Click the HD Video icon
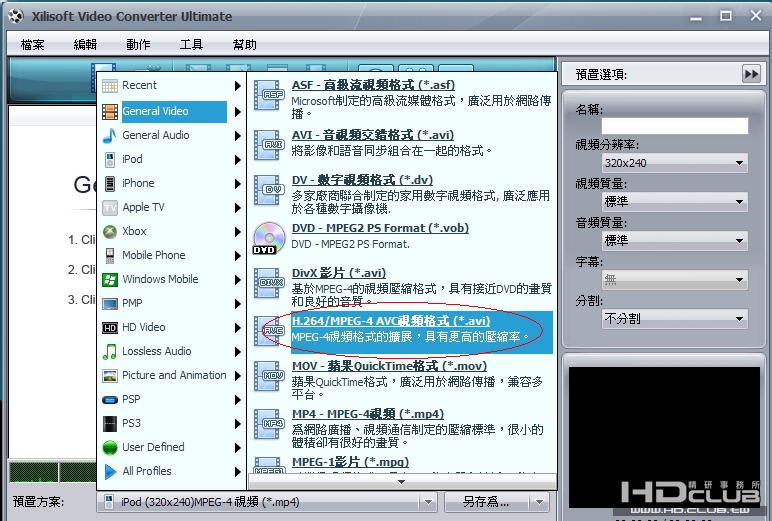This screenshot has height=521, width=772. tap(110, 327)
